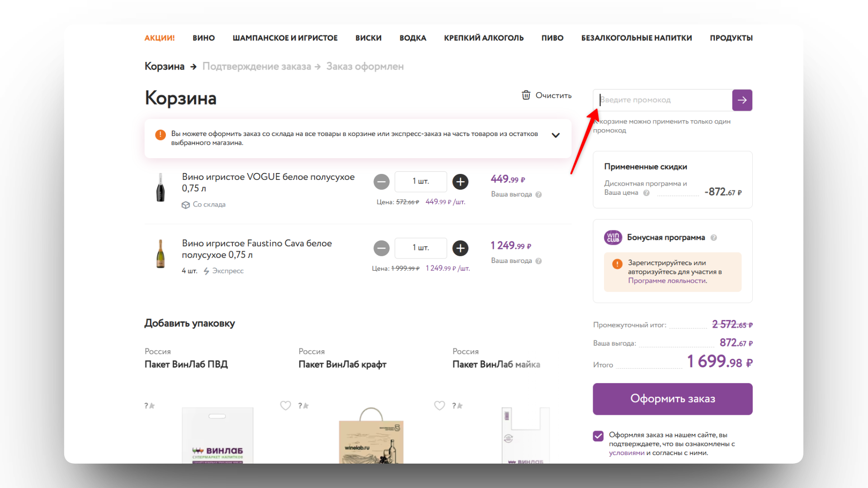The height and width of the screenshot is (488, 868).
Task: Open the VOGUE sparkling wine bottle thumbnail
Action: coord(160,188)
